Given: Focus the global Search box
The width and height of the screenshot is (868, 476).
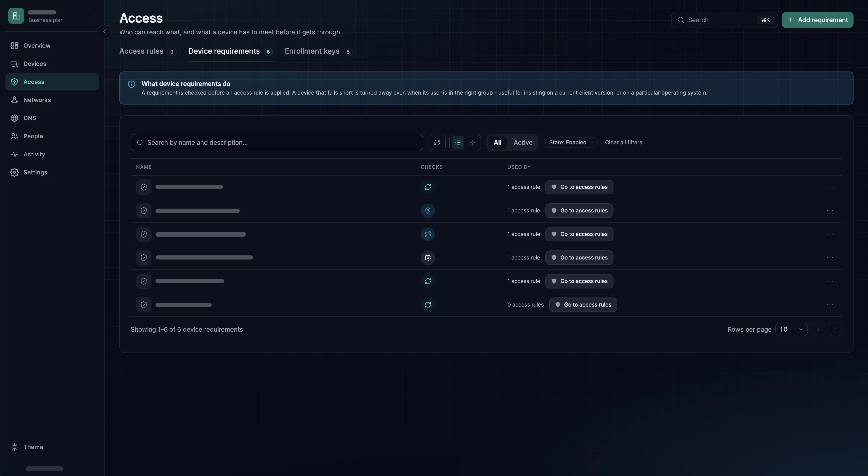Looking at the screenshot, I should [724, 20].
